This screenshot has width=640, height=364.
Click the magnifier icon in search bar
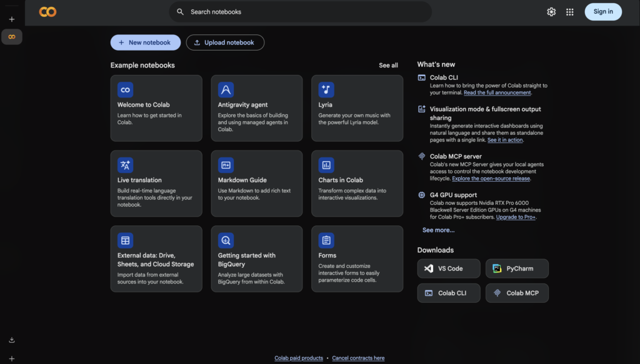pyautogui.click(x=180, y=12)
